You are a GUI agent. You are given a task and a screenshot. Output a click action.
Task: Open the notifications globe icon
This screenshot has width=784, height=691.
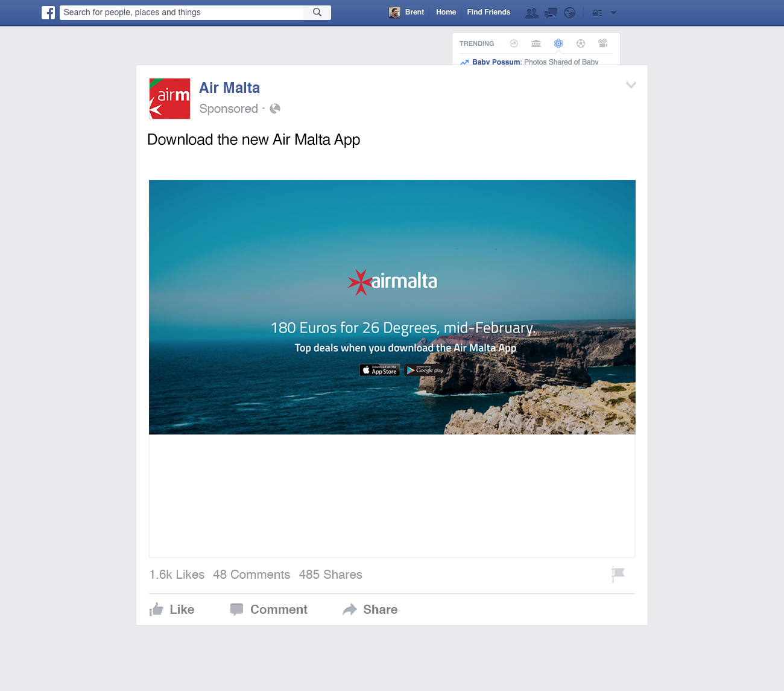[570, 13]
